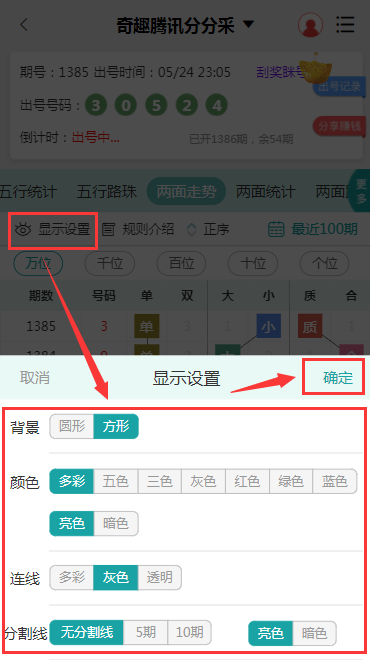
Task: Select the 两面走势 tab
Action: pos(186,192)
